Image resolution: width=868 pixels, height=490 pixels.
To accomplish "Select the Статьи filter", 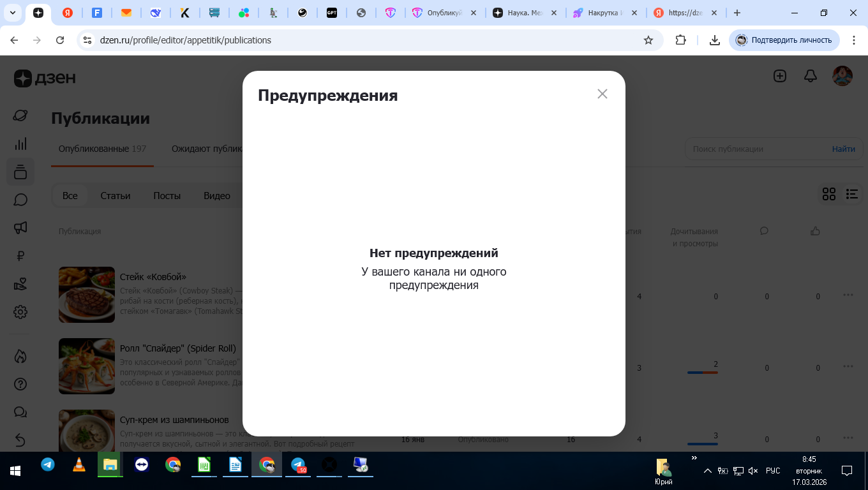I will pos(116,196).
